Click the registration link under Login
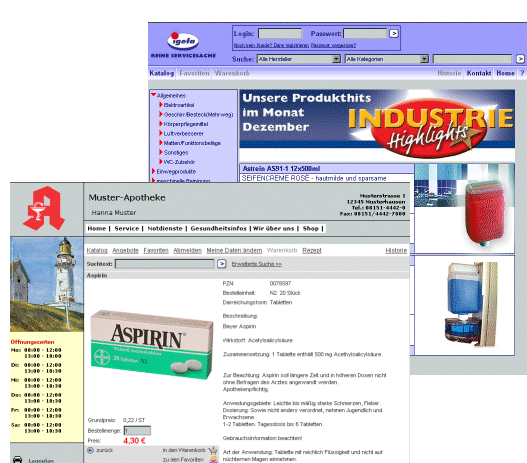The width and height of the screenshot is (527, 463). pos(271,45)
